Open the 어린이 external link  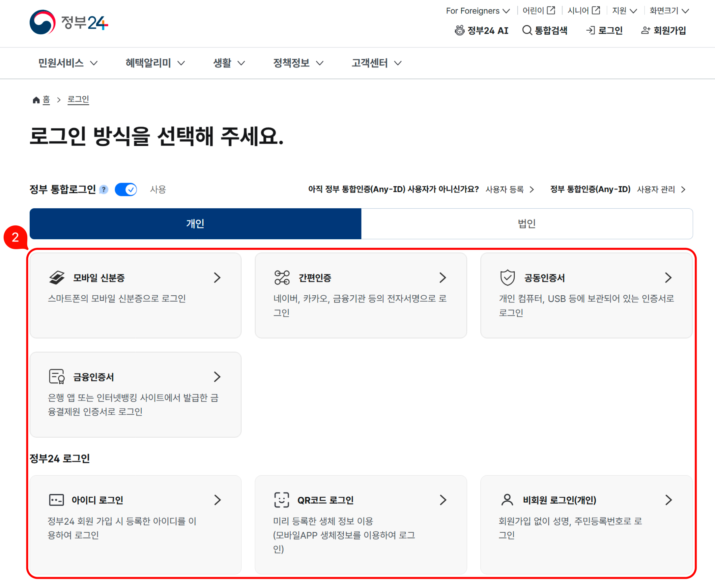538,11
